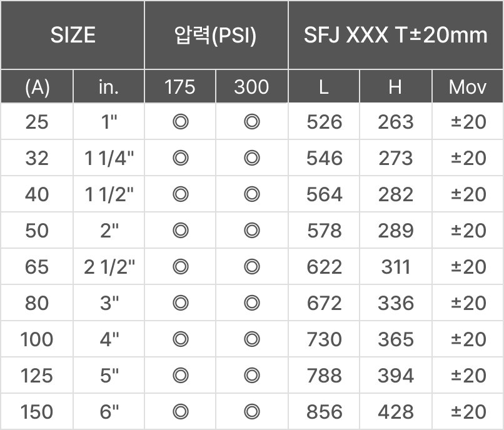Click the 압력(PSI) header cell
The image size is (504, 430).
pos(216,35)
